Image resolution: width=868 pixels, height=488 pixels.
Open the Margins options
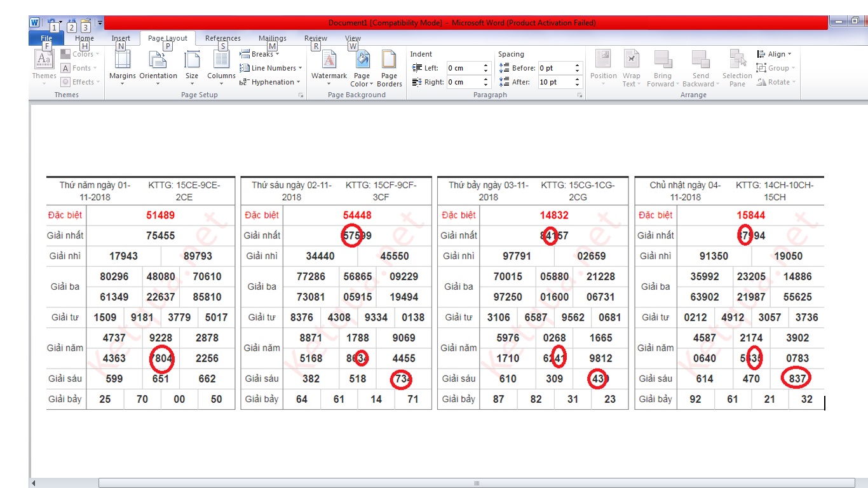tap(122, 65)
